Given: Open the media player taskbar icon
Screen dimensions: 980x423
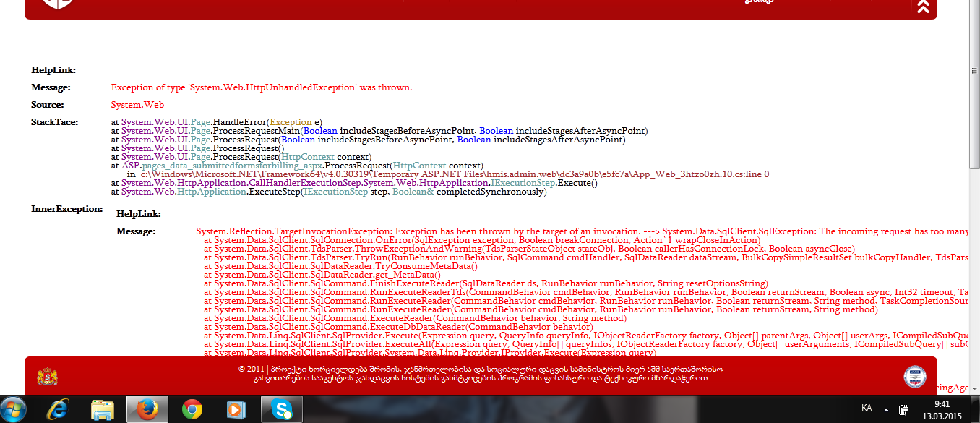Looking at the screenshot, I should (235, 410).
